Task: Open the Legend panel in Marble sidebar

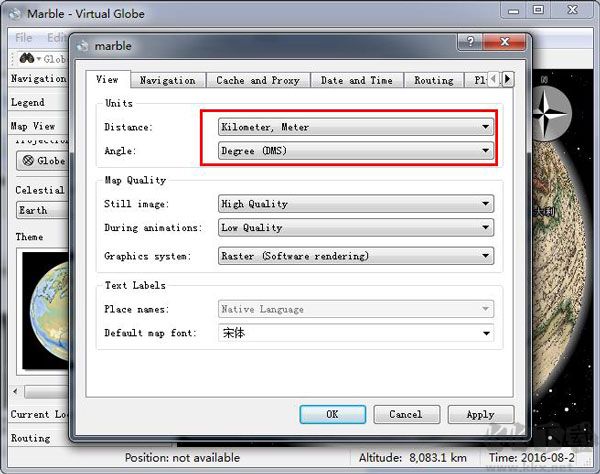Action: coord(38,103)
